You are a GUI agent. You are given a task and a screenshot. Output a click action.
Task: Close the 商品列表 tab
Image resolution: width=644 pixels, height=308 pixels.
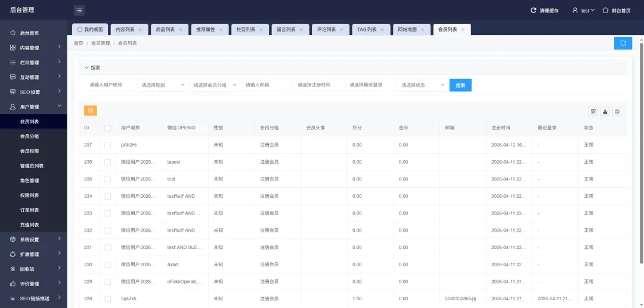[180, 30]
